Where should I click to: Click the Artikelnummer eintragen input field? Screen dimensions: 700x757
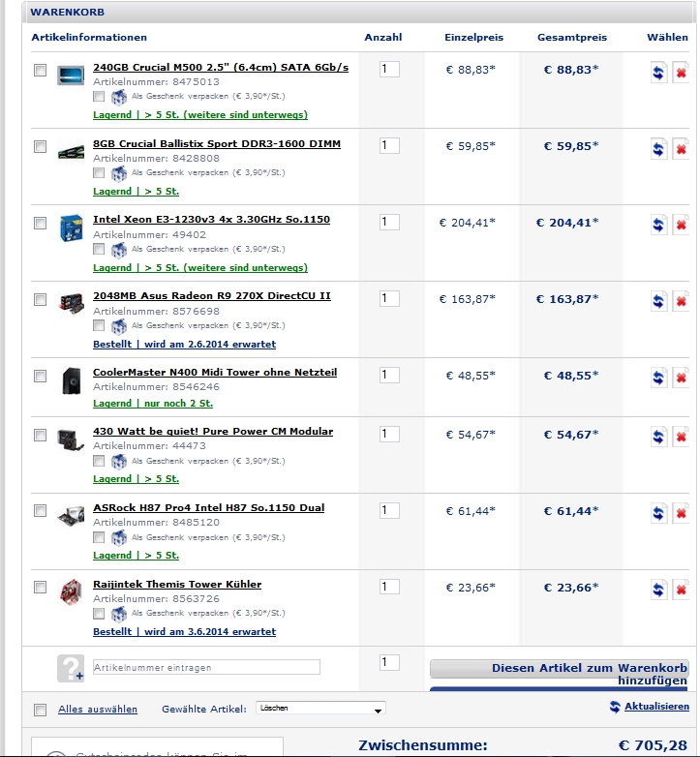pos(206,667)
